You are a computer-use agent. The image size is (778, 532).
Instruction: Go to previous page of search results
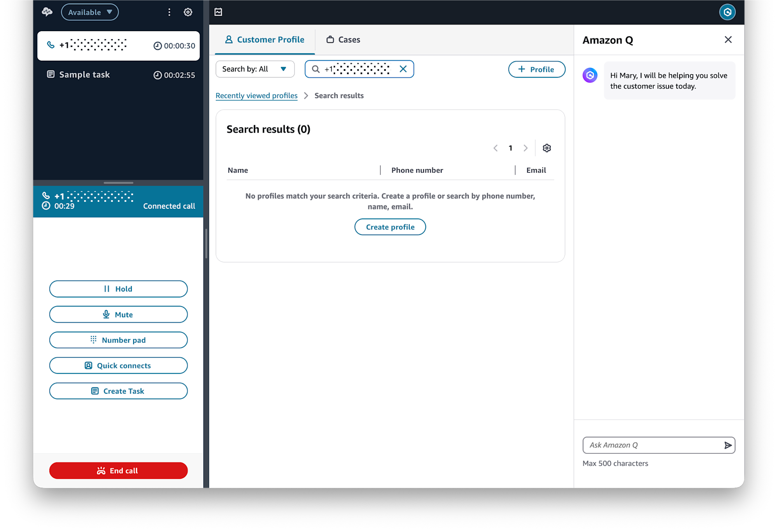(x=495, y=148)
